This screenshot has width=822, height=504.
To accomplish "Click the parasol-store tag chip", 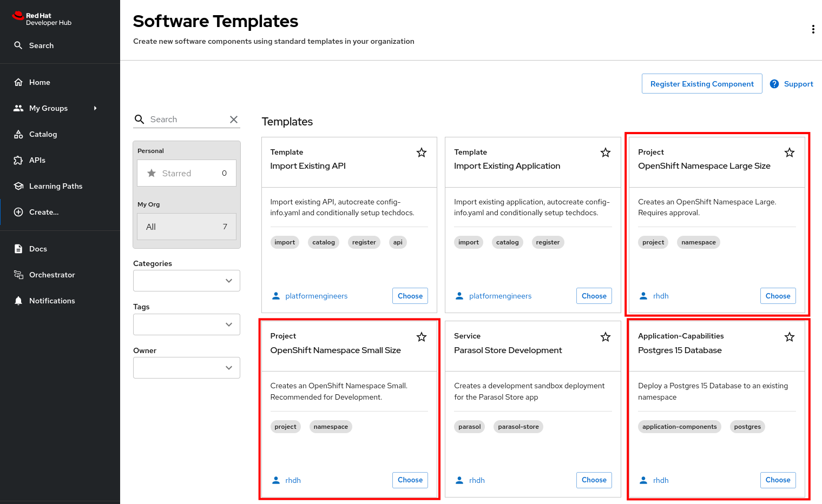I will [x=518, y=427].
